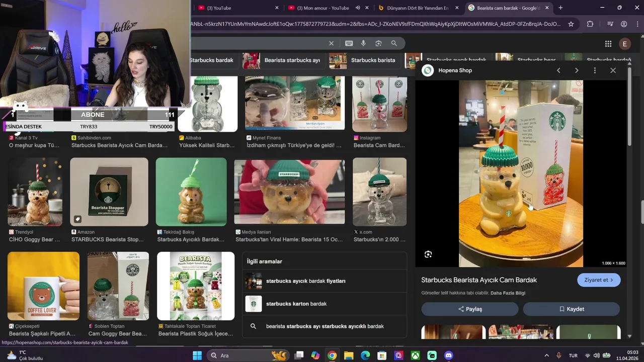Open Google Lens image search icon
Viewport: 644px width, 362px height.
(x=378, y=43)
